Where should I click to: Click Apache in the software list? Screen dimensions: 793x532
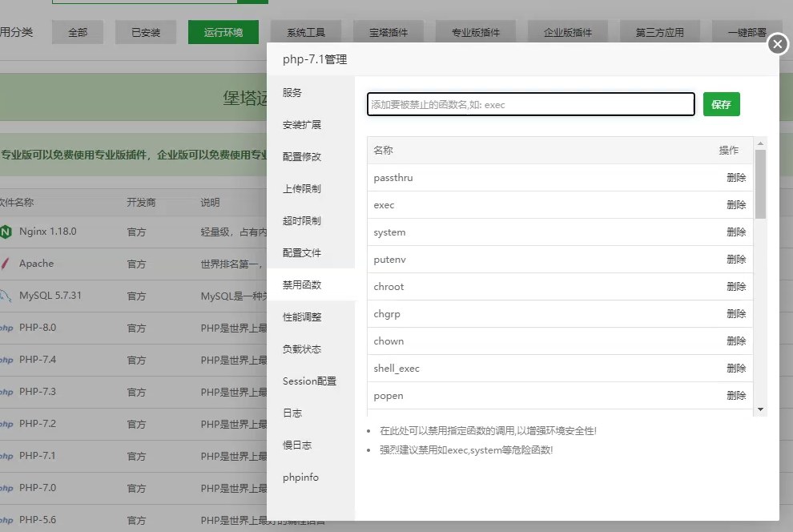(36, 264)
